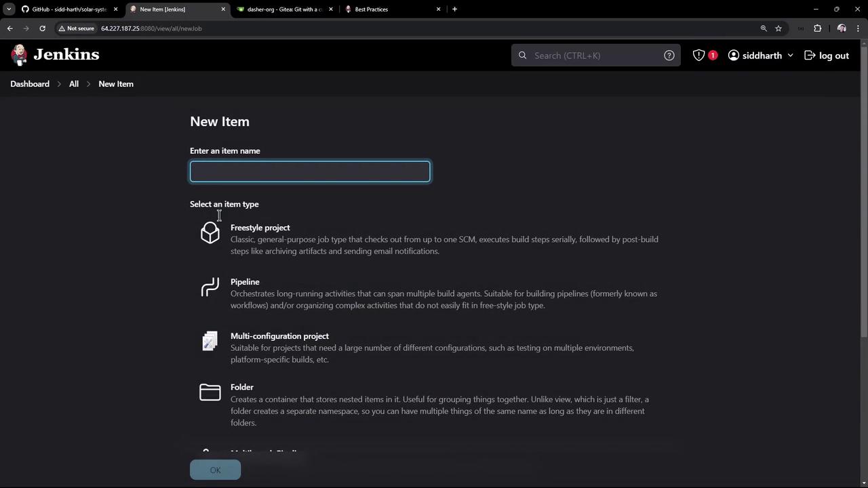Focus the Jenkins search box
This screenshot has width=868, height=488.
click(x=596, y=56)
